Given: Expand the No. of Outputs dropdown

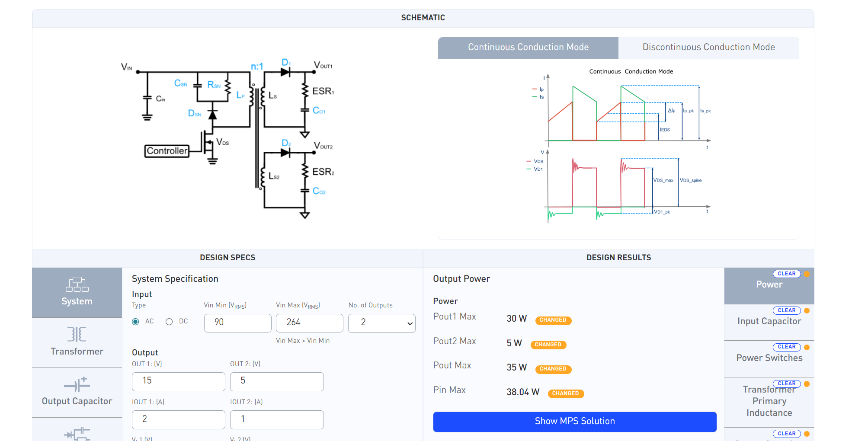Looking at the screenshot, I should tap(381, 323).
